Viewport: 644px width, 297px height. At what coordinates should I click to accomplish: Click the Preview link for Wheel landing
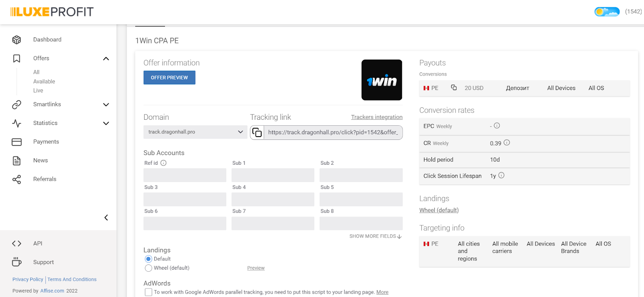click(256, 268)
